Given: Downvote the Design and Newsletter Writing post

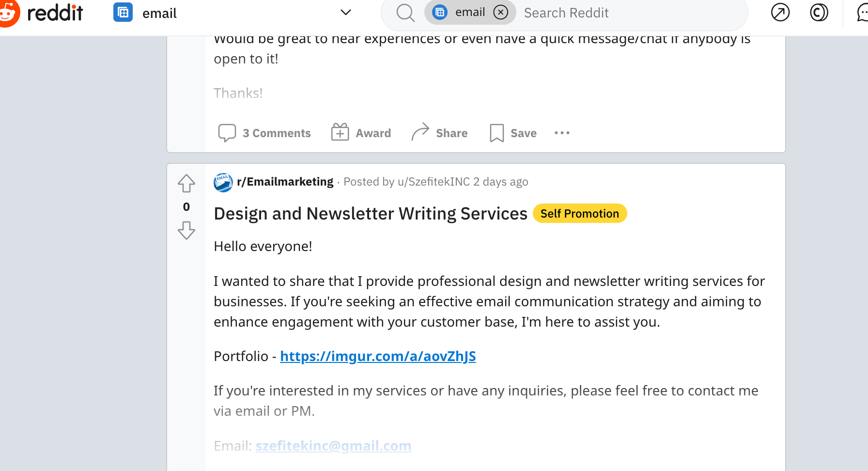Looking at the screenshot, I should click(x=186, y=230).
